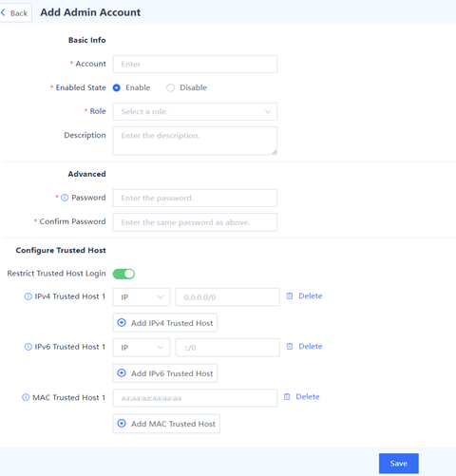Click the Delete link for IPv6 host

pos(311,346)
